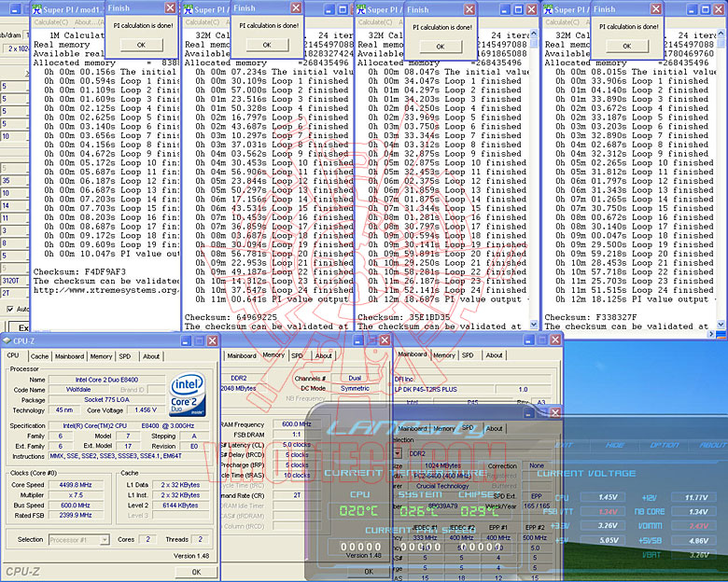Click OPTION in the LANParty monitor panel
This screenshot has width=728, height=582.
click(665, 445)
